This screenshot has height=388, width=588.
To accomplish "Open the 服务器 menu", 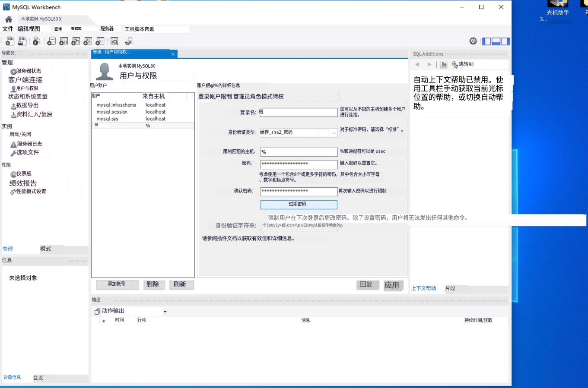I will pos(107,29).
